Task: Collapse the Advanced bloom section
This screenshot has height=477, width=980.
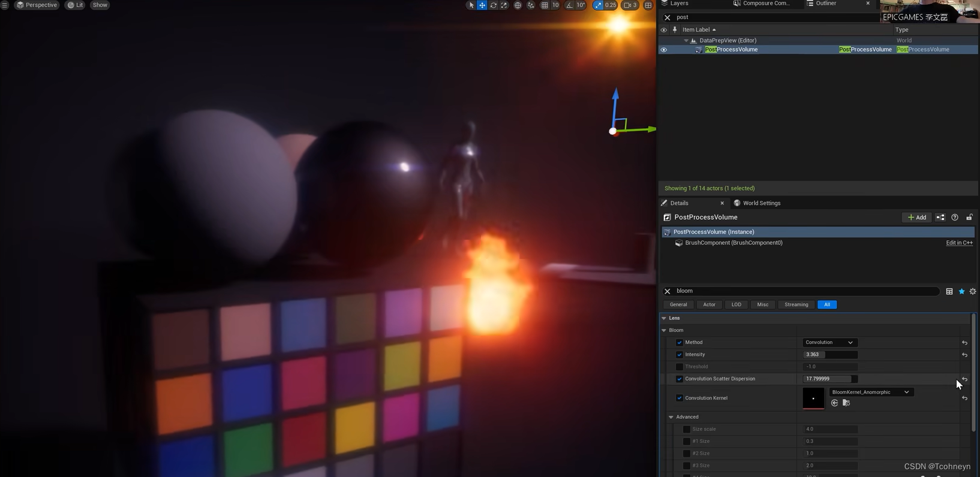Action: tap(671, 417)
